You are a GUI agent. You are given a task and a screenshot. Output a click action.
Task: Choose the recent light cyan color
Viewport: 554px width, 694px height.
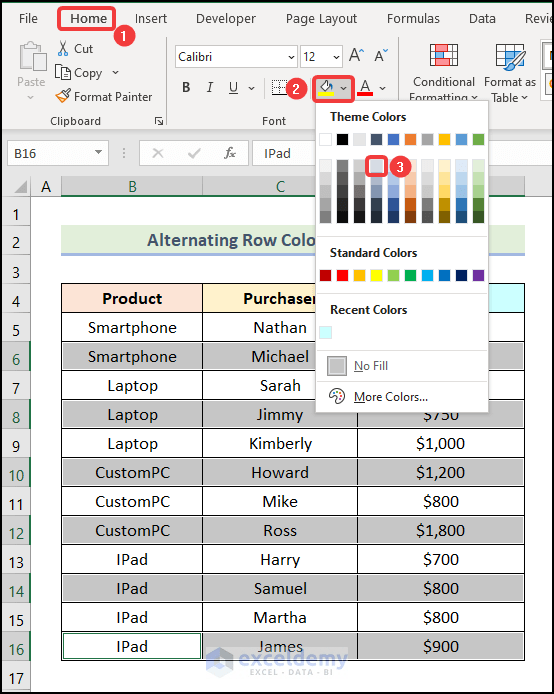(325, 332)
